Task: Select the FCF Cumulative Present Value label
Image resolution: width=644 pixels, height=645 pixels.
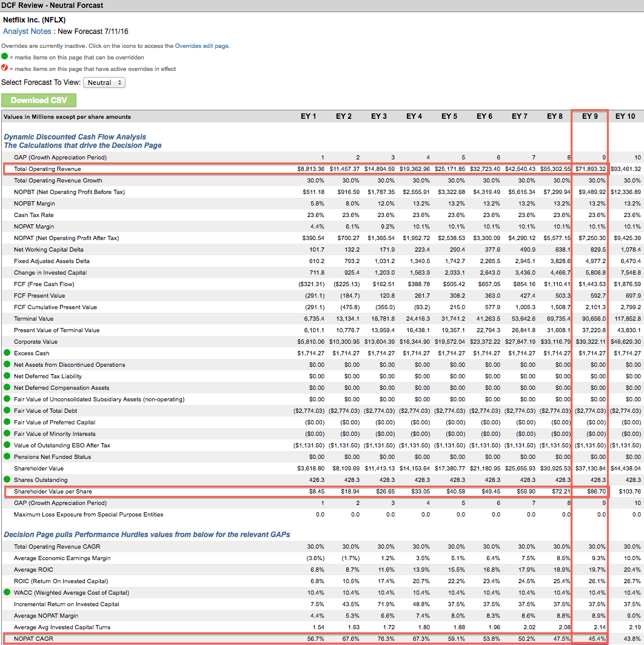Action: coord(56,307)
